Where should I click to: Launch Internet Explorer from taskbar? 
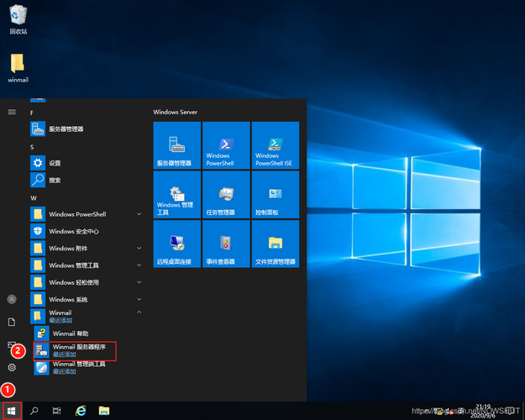tap(81, 411)
